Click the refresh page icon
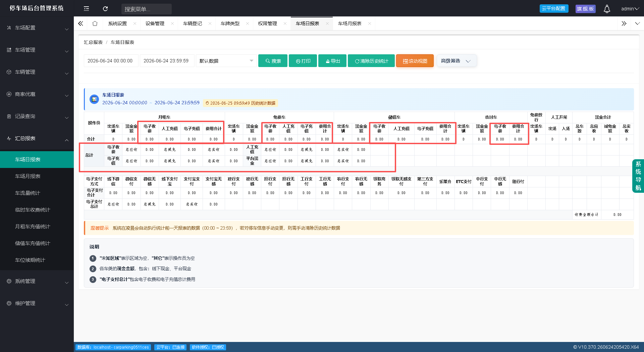This screenshot has width=644, height=352. (105, 9)
